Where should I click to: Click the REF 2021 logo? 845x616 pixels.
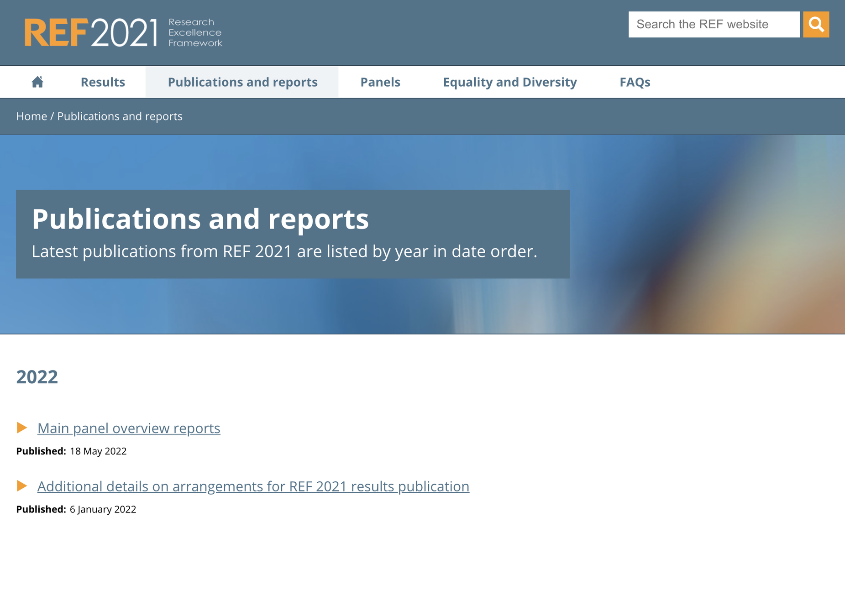123,32
